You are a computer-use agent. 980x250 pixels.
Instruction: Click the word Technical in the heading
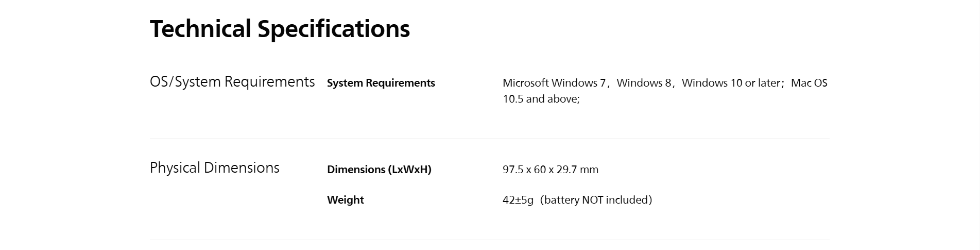(200, 29)
